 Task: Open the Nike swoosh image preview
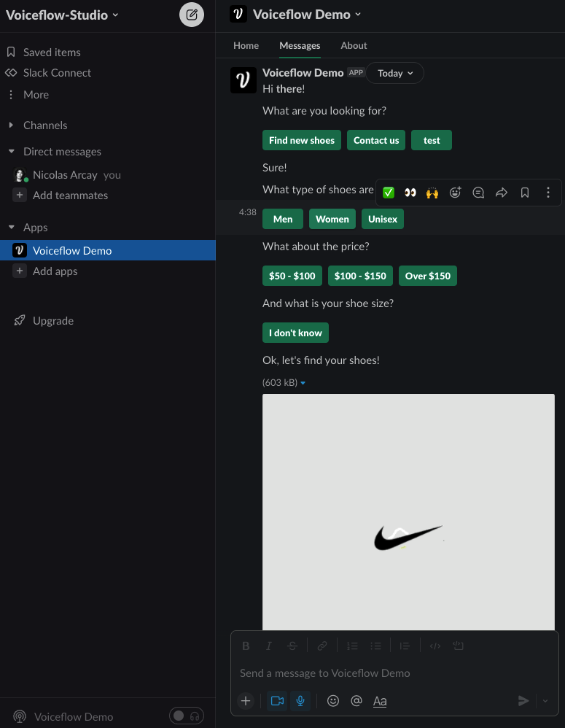point(408,511)
